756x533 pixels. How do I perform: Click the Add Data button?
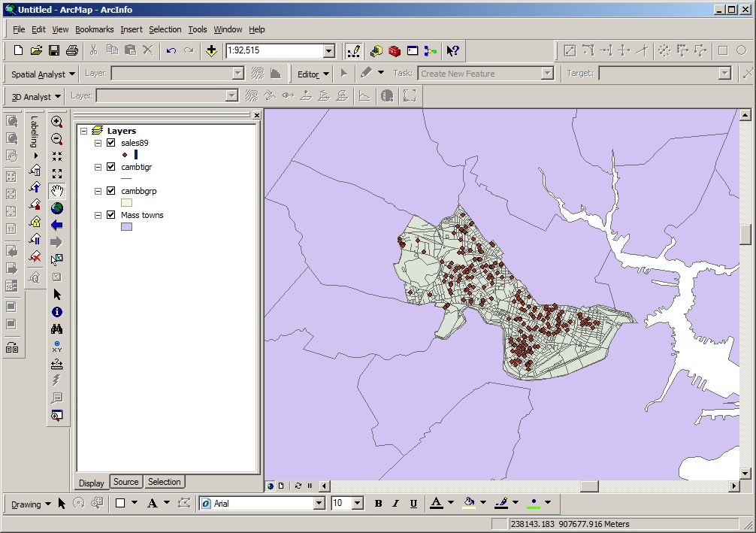tap(212, 51)
